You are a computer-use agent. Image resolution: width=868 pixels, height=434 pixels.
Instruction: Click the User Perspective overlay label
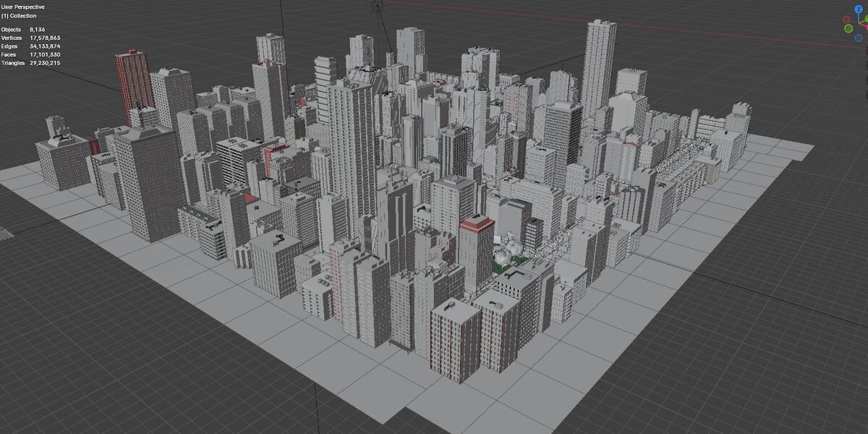click(x=24, y=7)
